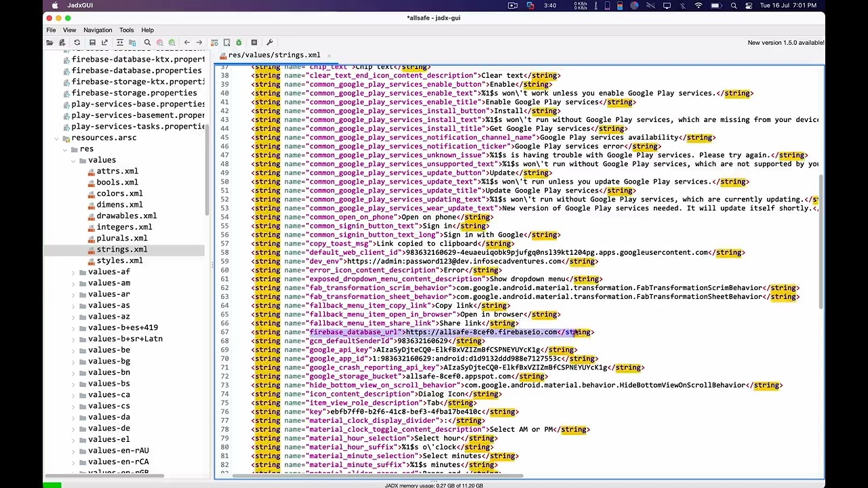Expand the values-bg folder
Viewport: 868px width, 488px height.
73,361
